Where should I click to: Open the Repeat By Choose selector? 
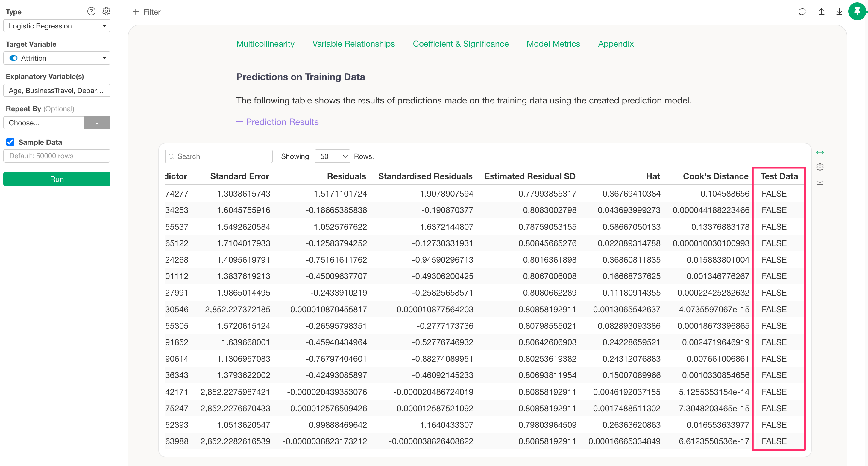tap(44, 123)
